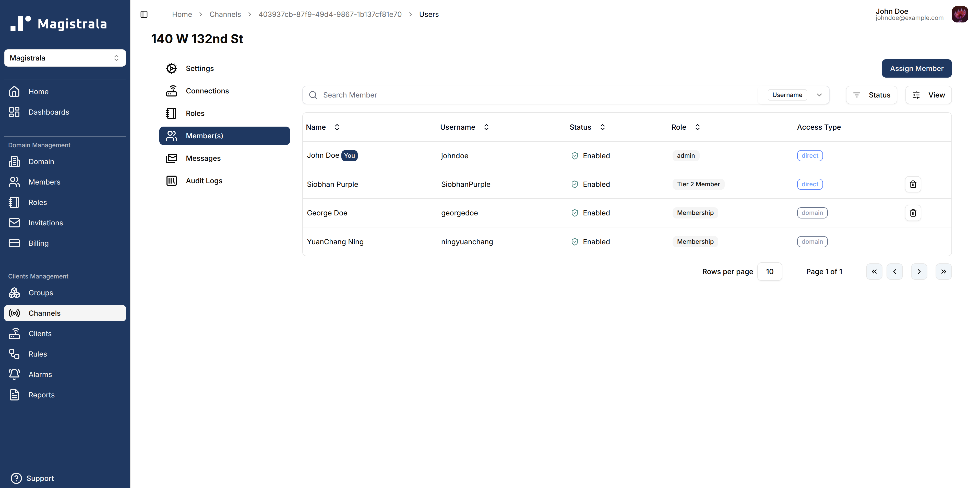The height and width of the screenshot is (488, 980).
Task: Open the Connections panel for this channel
Action: [x=207, y=91]
